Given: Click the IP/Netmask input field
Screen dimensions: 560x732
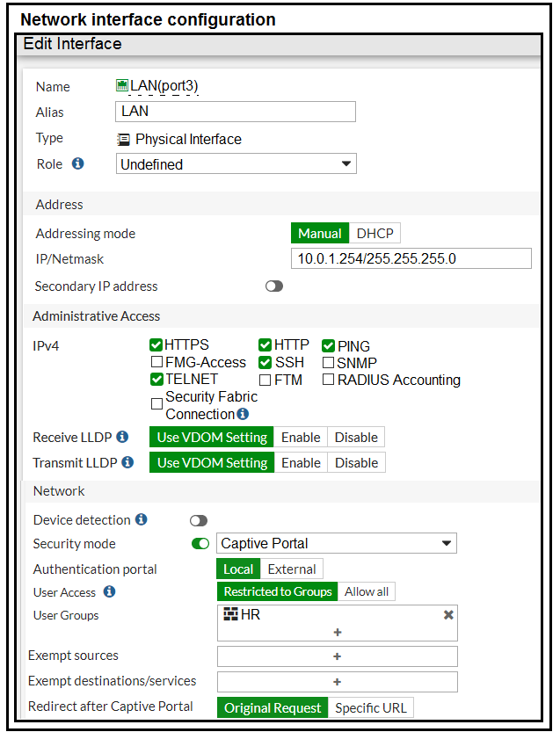Looking at the screenshot, I should tap(411, 258).
